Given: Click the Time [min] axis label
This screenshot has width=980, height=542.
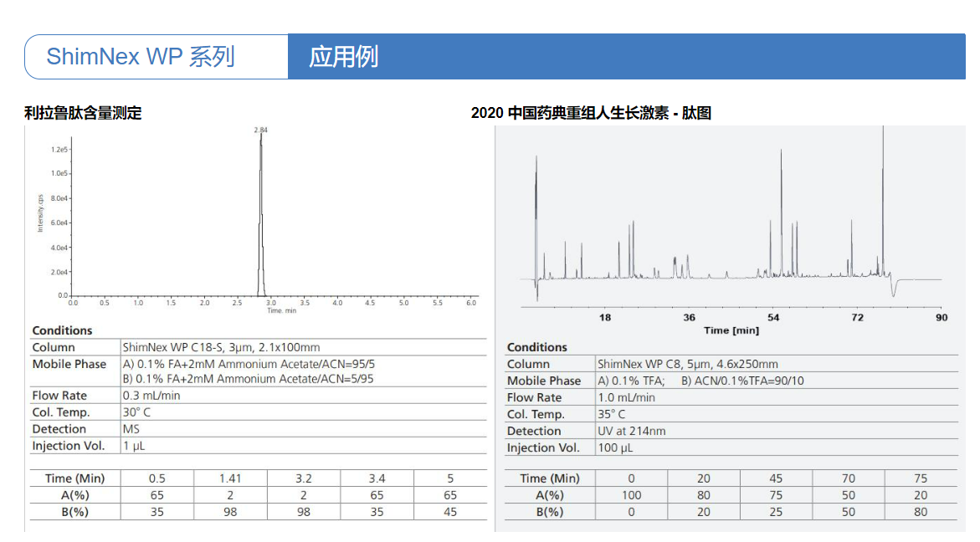Looking at the screenshot, I should [731, 330].
